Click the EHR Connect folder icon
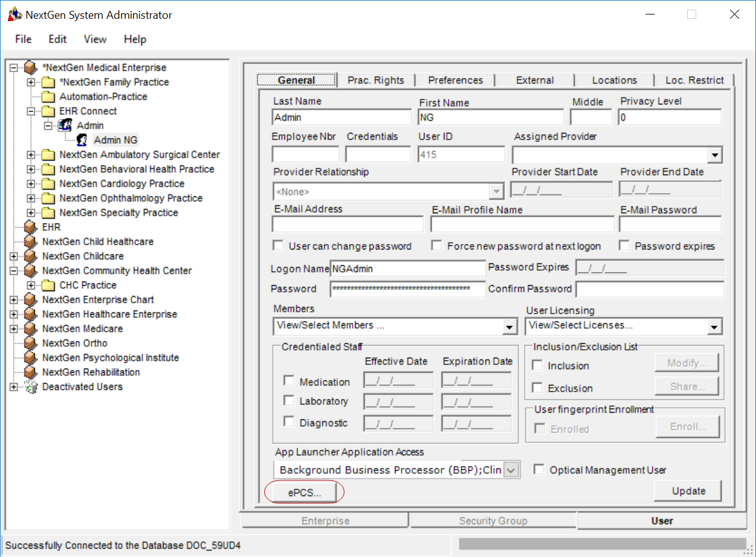Screen dimensions: 756x557 [48, 111]
